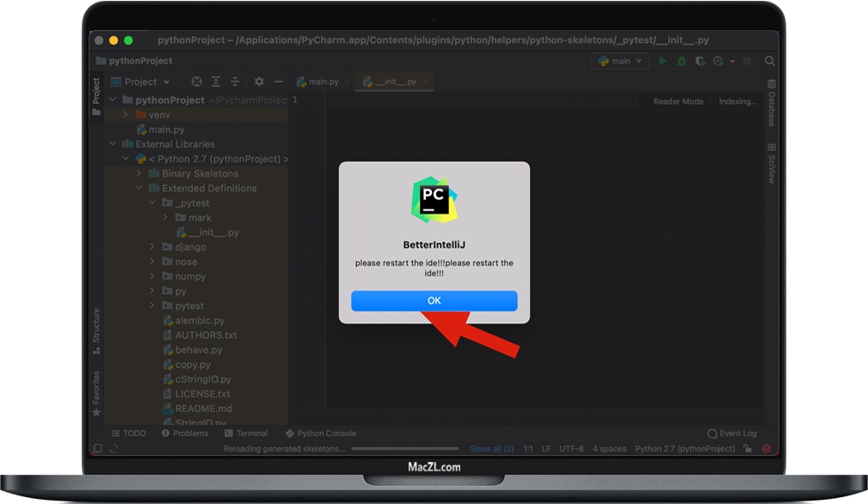The width and height of the screenshot is (868, 504).
Task: Close the __init__.py tab
Action: (425, 82)
